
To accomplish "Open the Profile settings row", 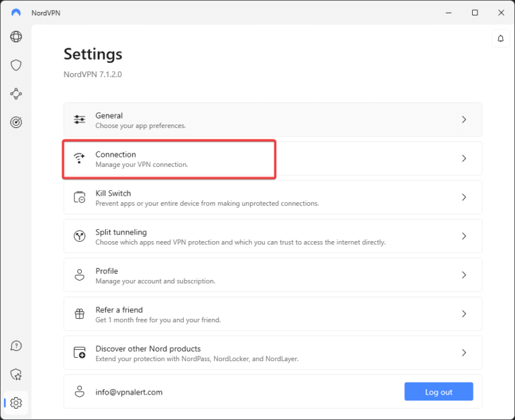I will pyautogui.click(x=272, y=275).
